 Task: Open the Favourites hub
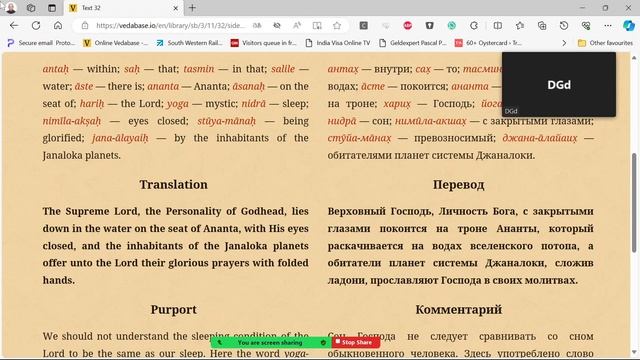[x=520, y=25]
